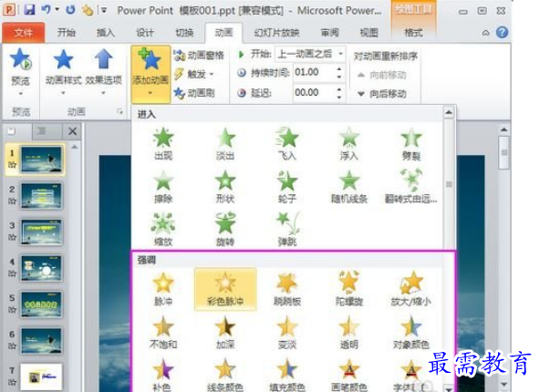This screenshot has width=539, height=392.
Task: Switch to the 格式 drawing tools tab
Action: [413, 33]
